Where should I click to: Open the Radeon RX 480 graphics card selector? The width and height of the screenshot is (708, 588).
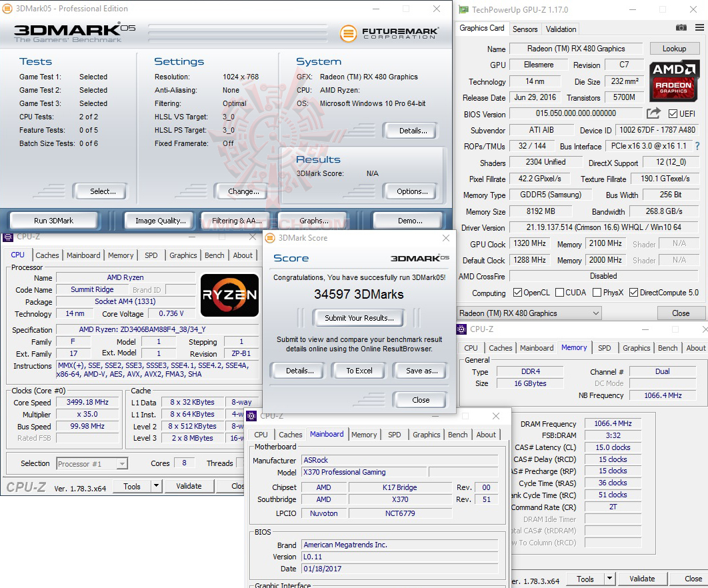[529, 313]
